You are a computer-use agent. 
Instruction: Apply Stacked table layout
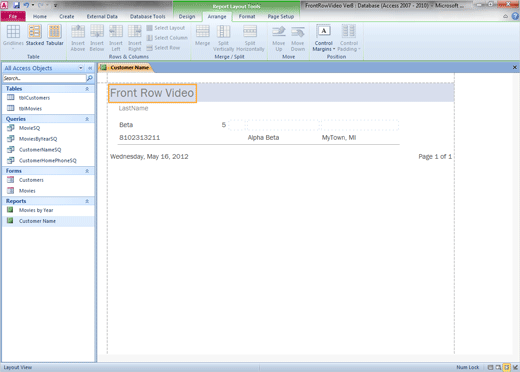tap(35, 35)
